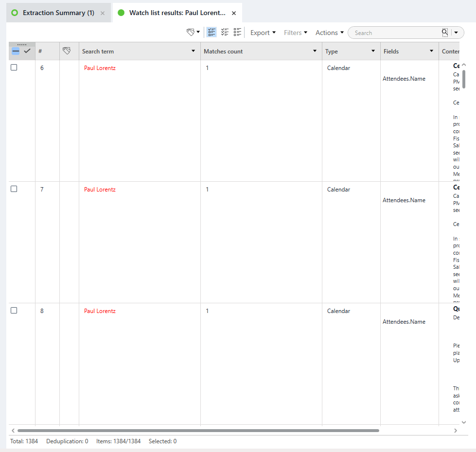The width and height of the screenshot is (476, 452).
Task: Open the Type column filter dropdown
Action: click(x=373, y=52)
